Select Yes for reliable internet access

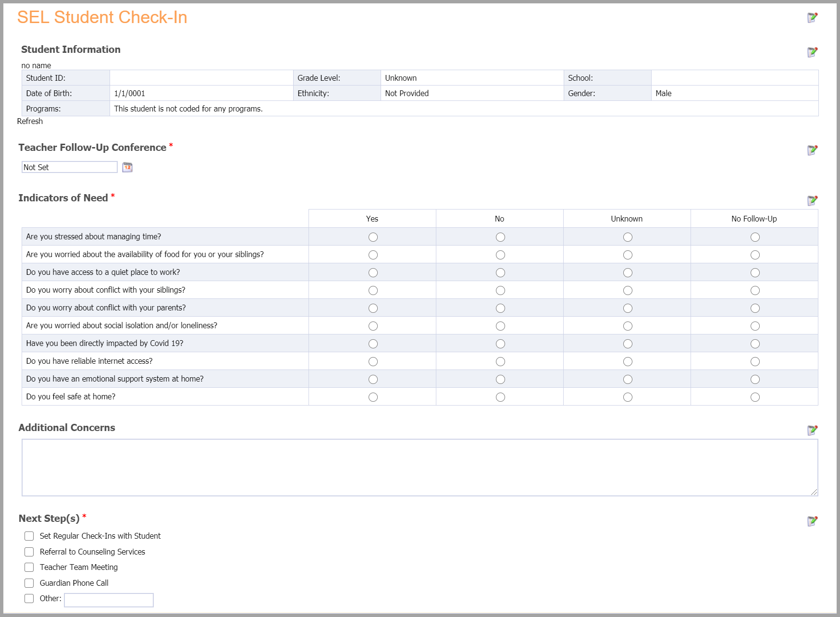(373, 361)
